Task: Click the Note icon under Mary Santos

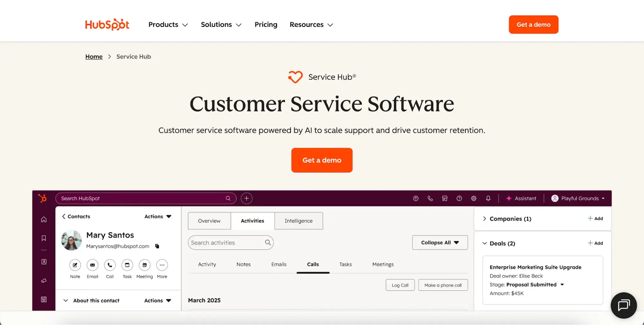Action: point(75,265)
